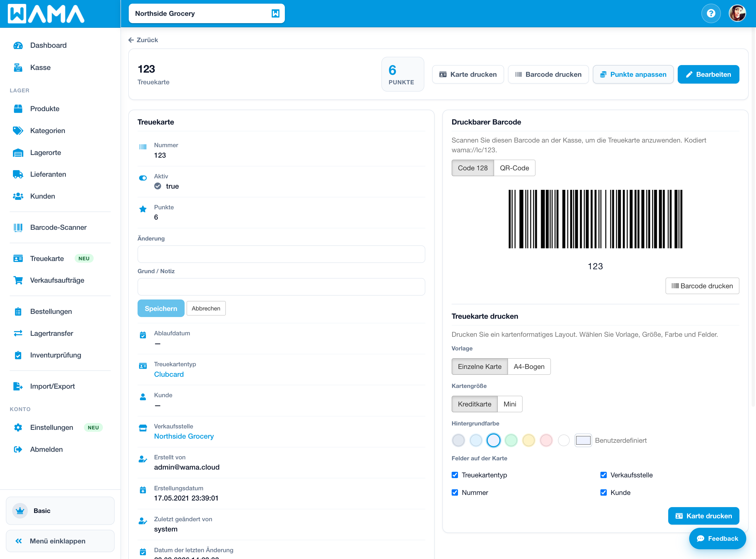
Task: Click the Kasse register icon
Action: tap(18, 68)
